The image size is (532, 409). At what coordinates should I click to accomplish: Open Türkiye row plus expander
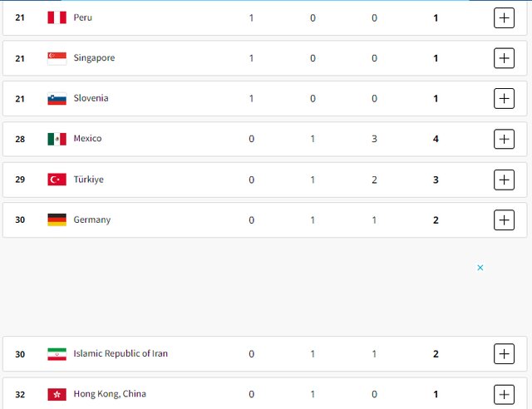pyautogui.click(x=504, y=180)
